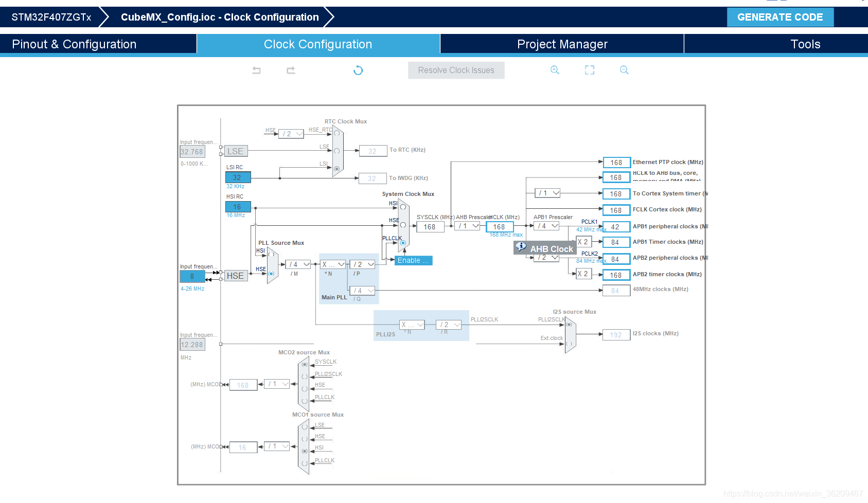Click the undo arrow icon
Viewport: 868px width, 503px height.
[x=256, y=70]
